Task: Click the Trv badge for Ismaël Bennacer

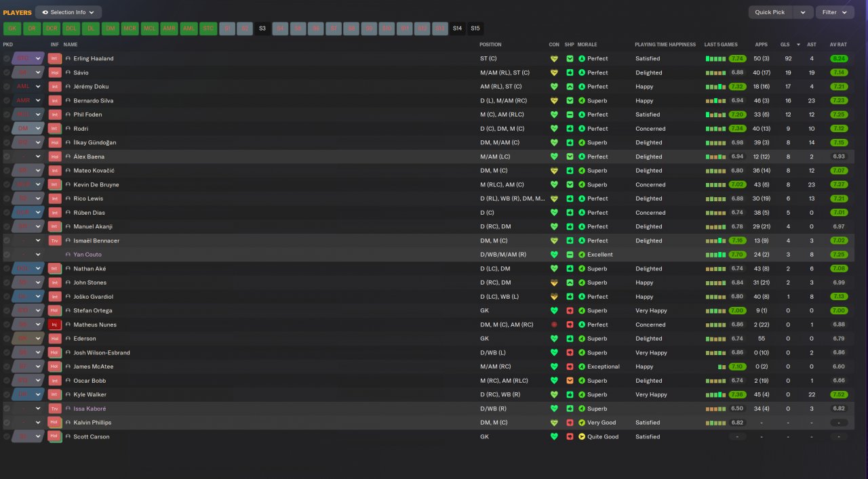Action: [55, 241]
